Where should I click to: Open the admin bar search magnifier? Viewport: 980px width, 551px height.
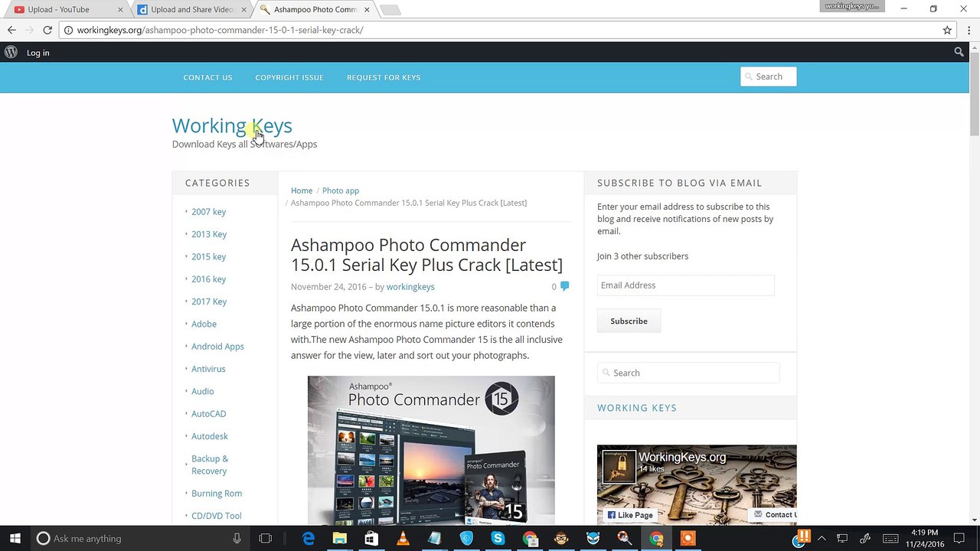(959, 52)
